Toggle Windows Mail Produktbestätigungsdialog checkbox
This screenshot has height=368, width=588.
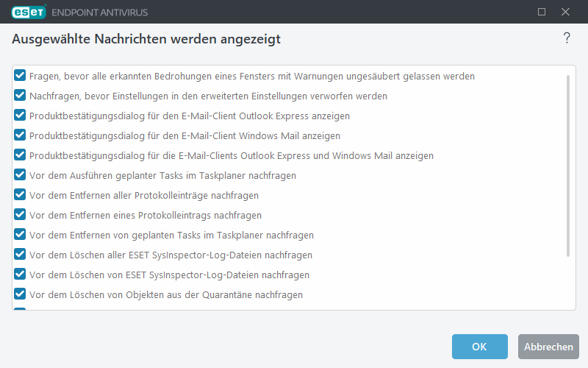21,135
